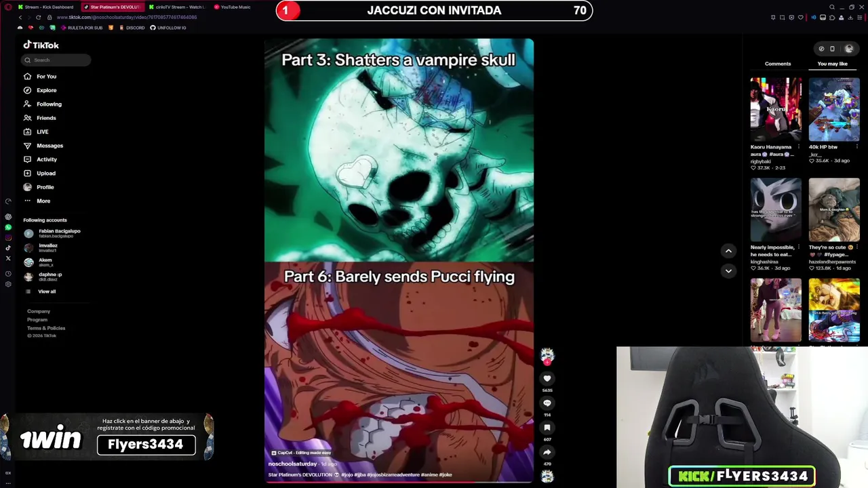Click the snapshot icon in the address bar
Screen dimensions: 868x488
click(782, 18)
